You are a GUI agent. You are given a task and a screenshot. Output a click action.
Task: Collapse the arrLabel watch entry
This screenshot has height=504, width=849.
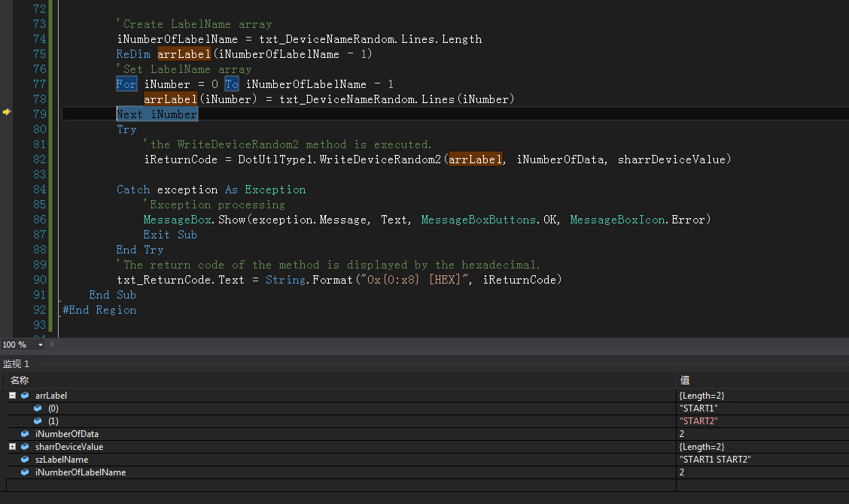[12, 396]
